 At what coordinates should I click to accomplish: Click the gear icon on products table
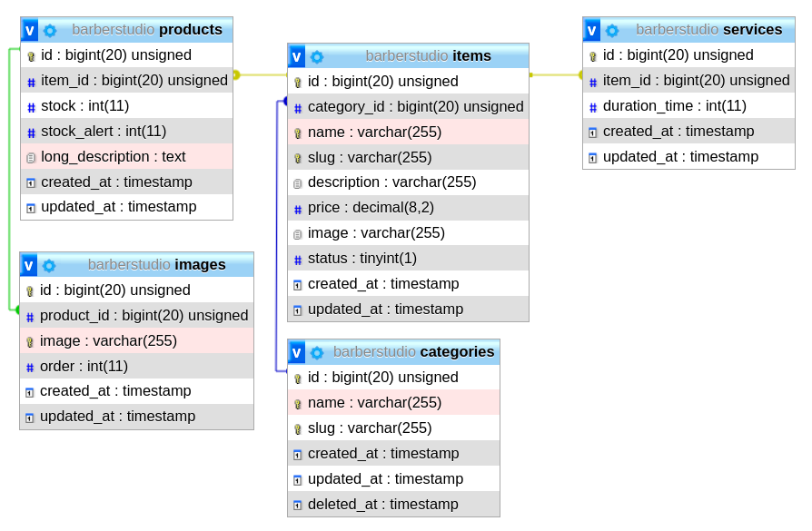coord(50,30)
